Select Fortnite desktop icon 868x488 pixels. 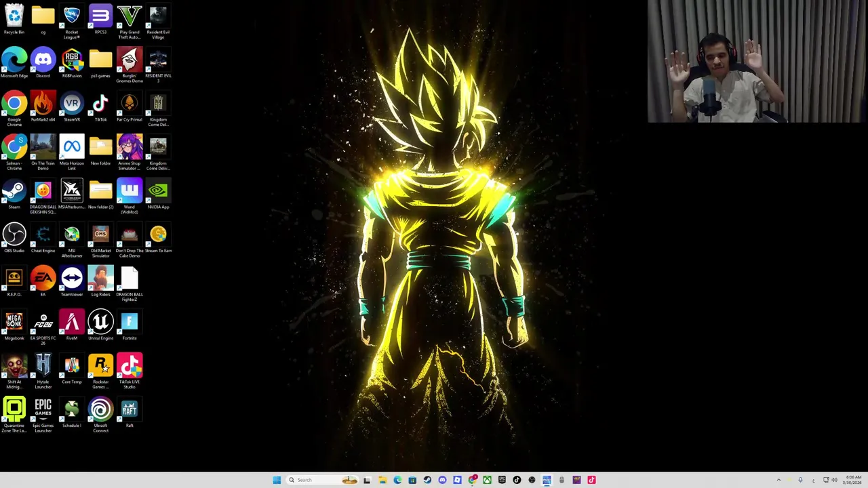click(x=130, y=326)
